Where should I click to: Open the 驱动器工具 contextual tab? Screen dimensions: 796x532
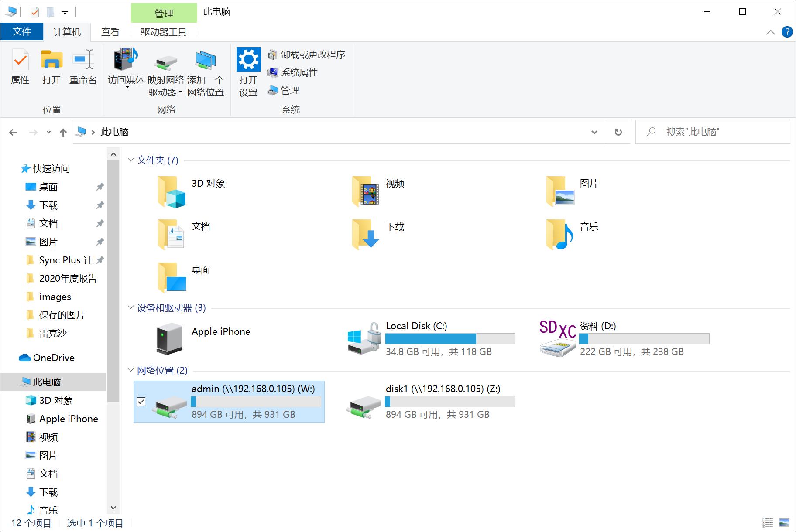pyautogui.click(x=165, y=31)
